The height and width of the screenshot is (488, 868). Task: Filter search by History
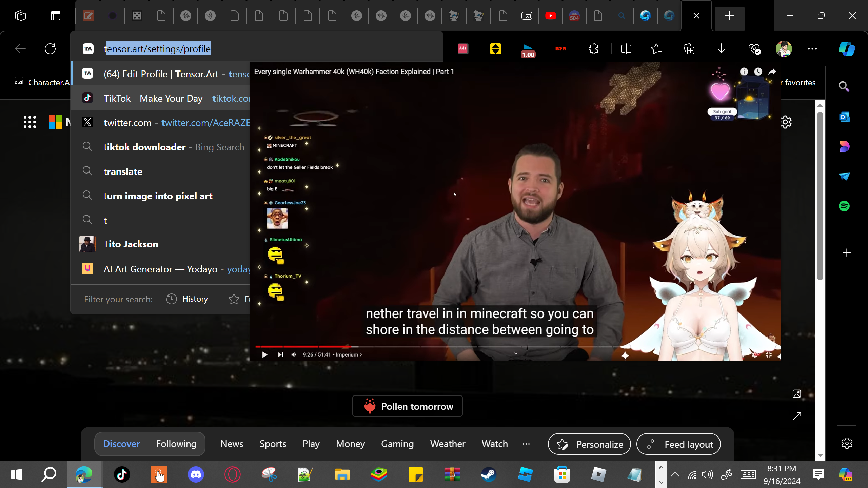coord(187,299)
